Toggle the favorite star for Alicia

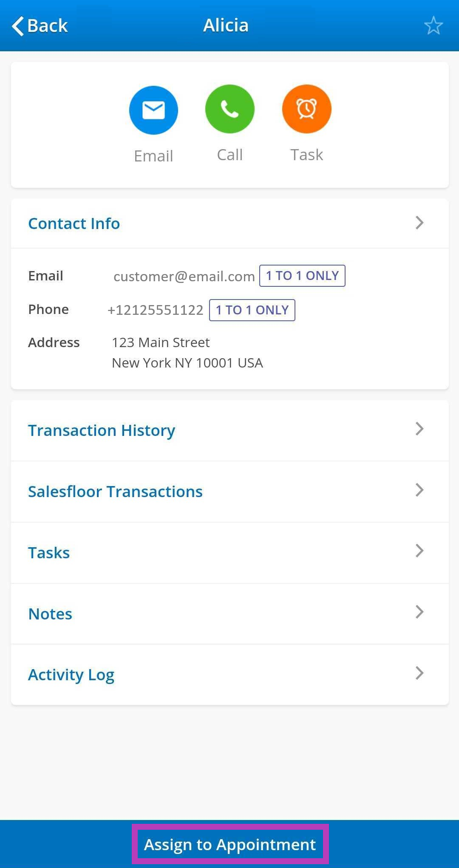433,25
